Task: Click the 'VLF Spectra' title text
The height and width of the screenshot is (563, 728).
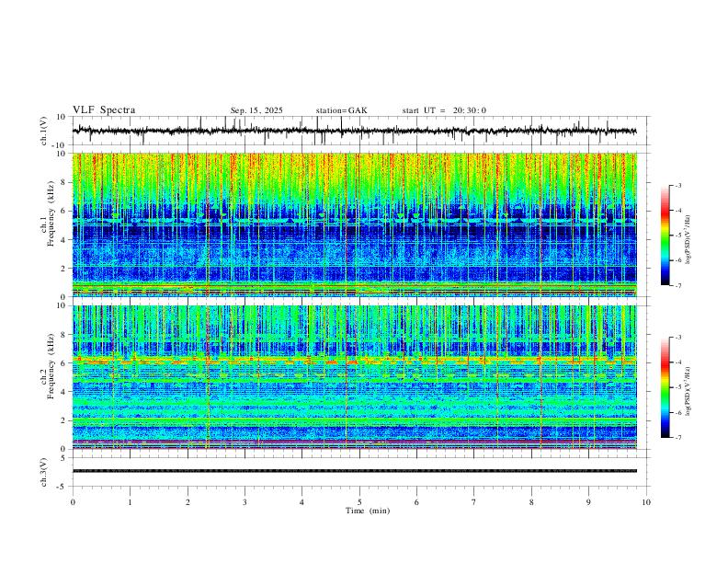Action: [104, 110]
